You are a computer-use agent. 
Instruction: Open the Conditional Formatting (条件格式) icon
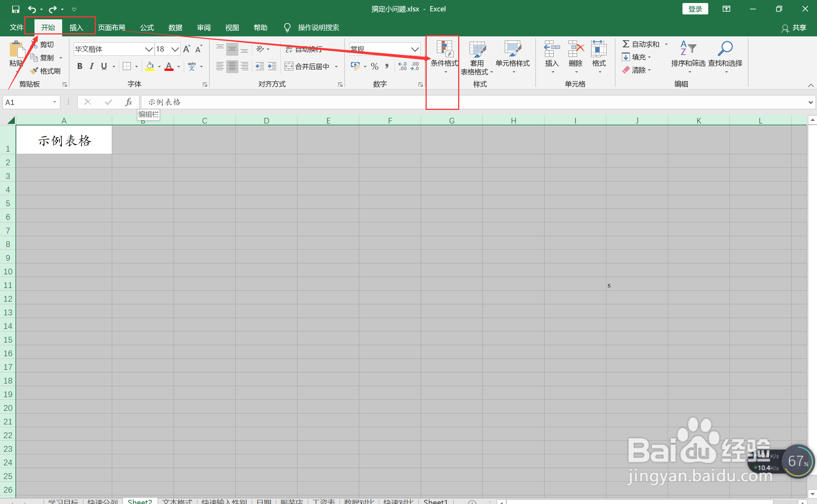[444, 49]
